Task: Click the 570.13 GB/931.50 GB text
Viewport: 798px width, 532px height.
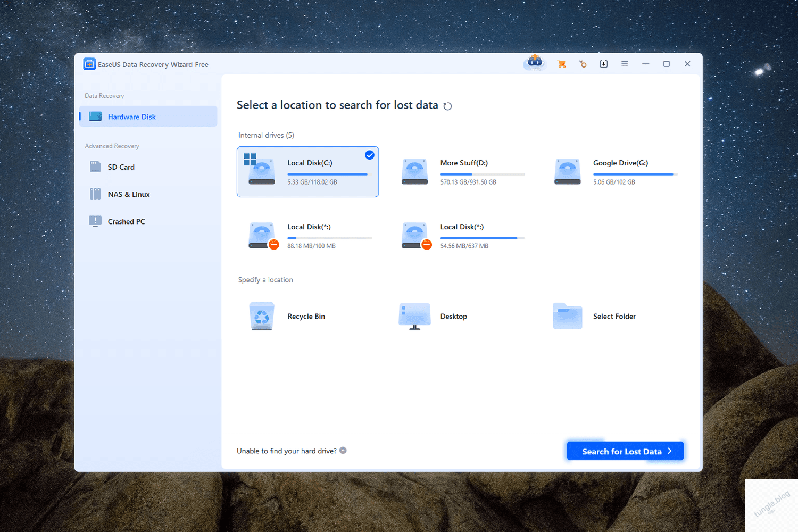Action: tap(468, 182)
